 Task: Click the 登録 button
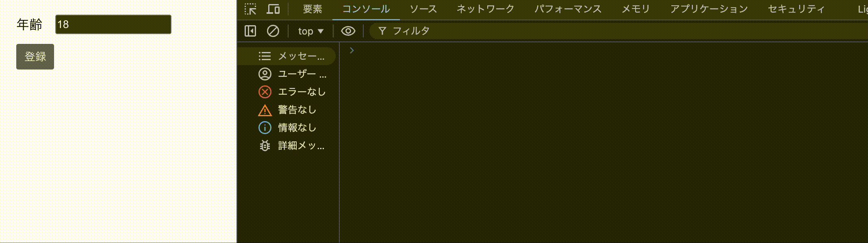[35, 56]
